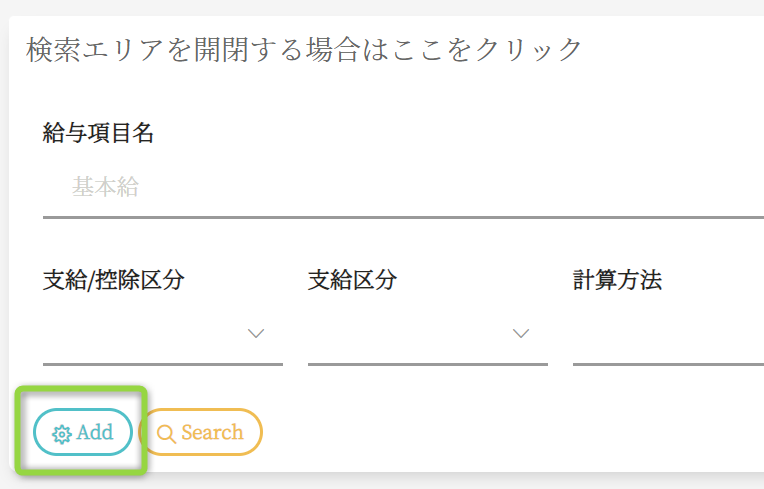
Task: Click the 支給/控除区分 chevron arrow
Action: 256,333
